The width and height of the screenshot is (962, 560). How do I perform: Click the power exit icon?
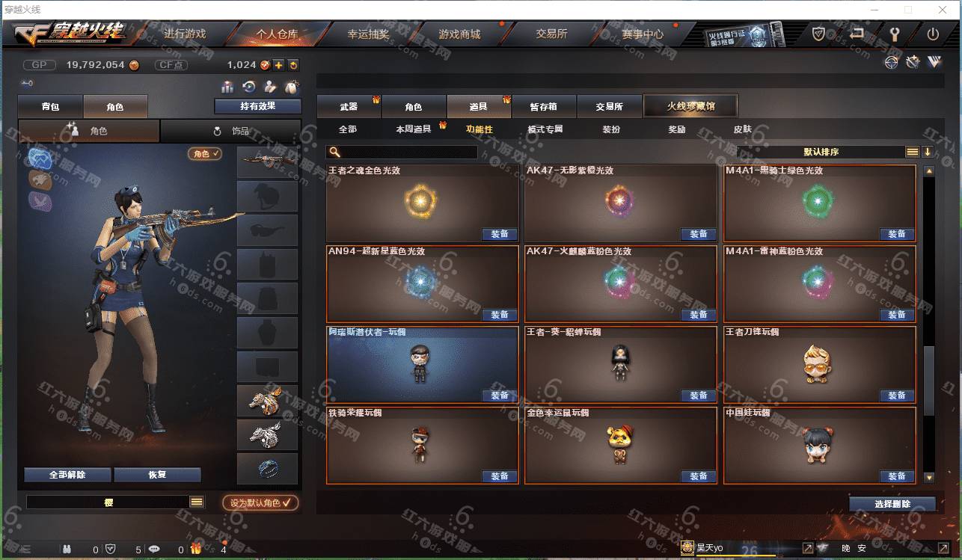(x=933, y=34)
